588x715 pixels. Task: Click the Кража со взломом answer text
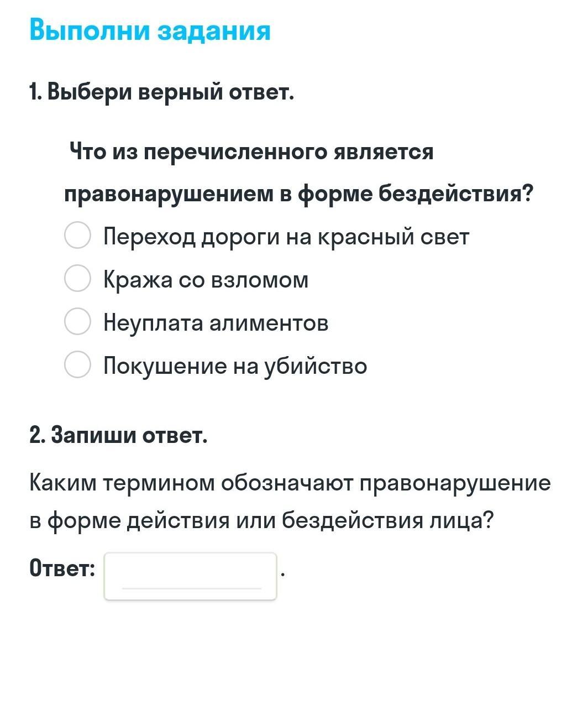pos(206,280)
